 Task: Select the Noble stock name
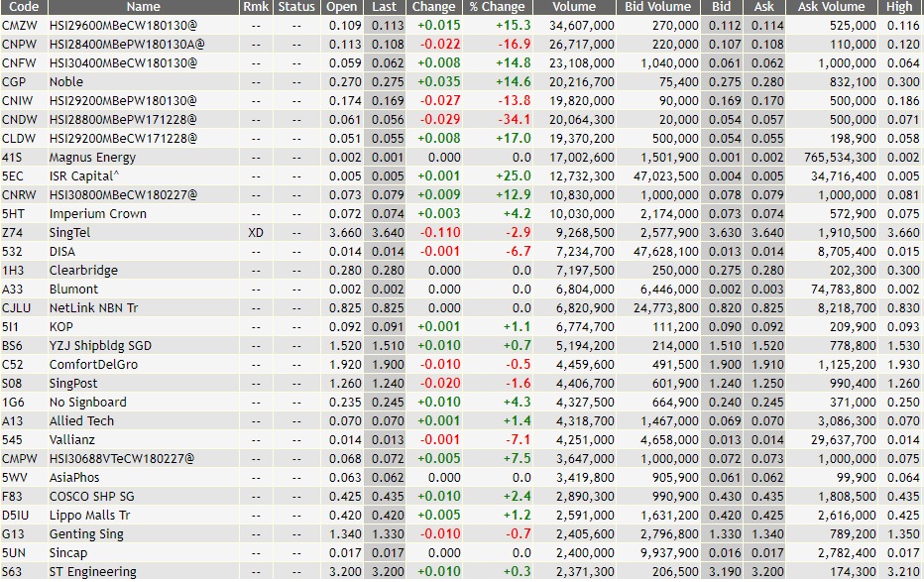coord(66,82)
